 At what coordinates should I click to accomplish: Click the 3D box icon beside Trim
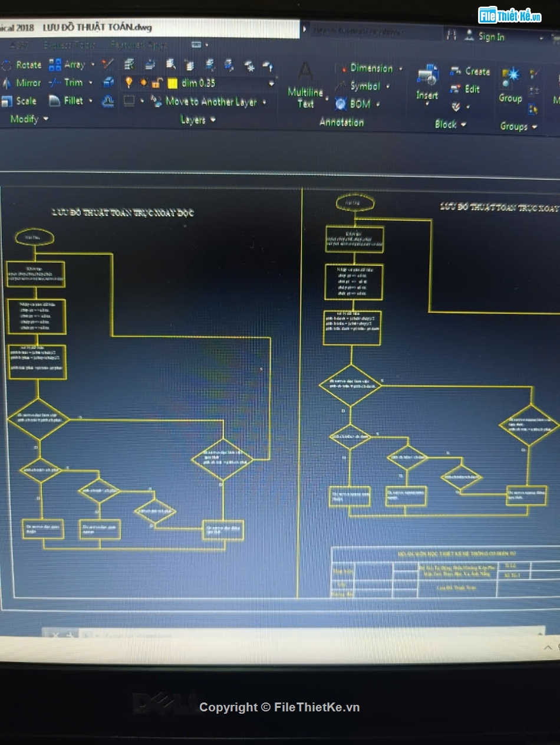pos(108,82)
